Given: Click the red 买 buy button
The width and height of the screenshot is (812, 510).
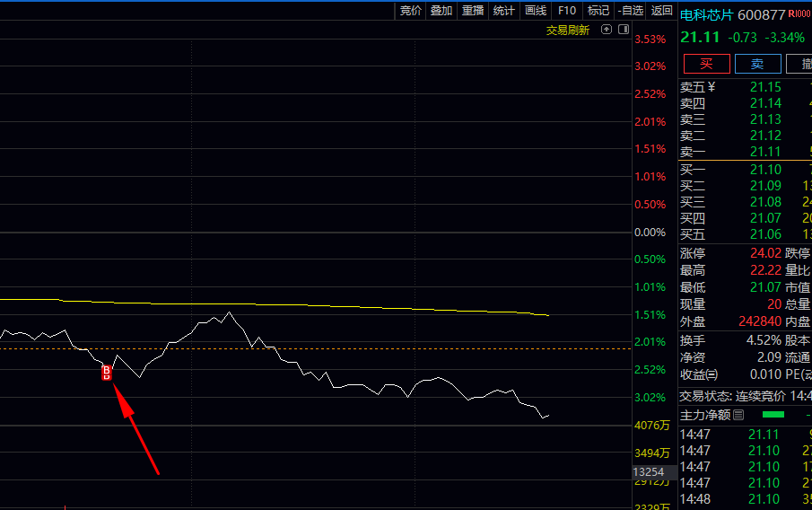Looking at the screenshot, I should click(x=706, y=64).
